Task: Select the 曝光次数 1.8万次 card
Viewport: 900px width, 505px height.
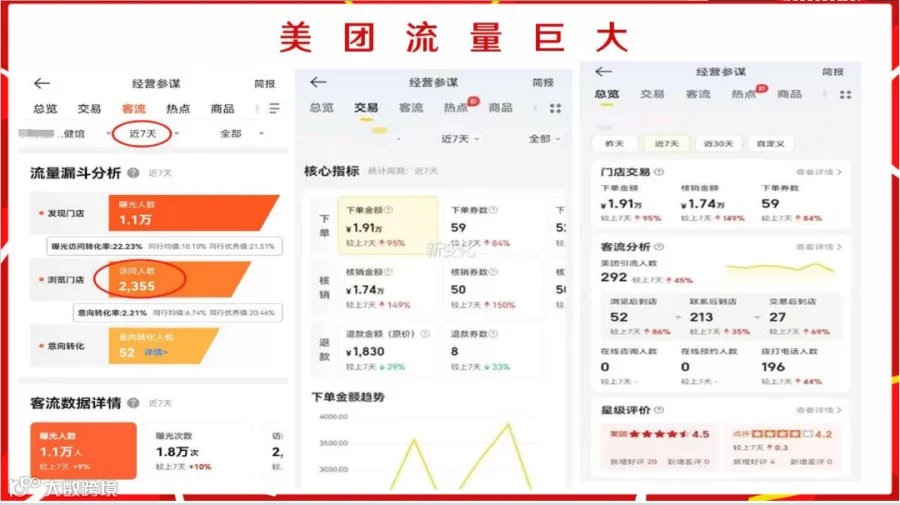Action: pos(199,450)
